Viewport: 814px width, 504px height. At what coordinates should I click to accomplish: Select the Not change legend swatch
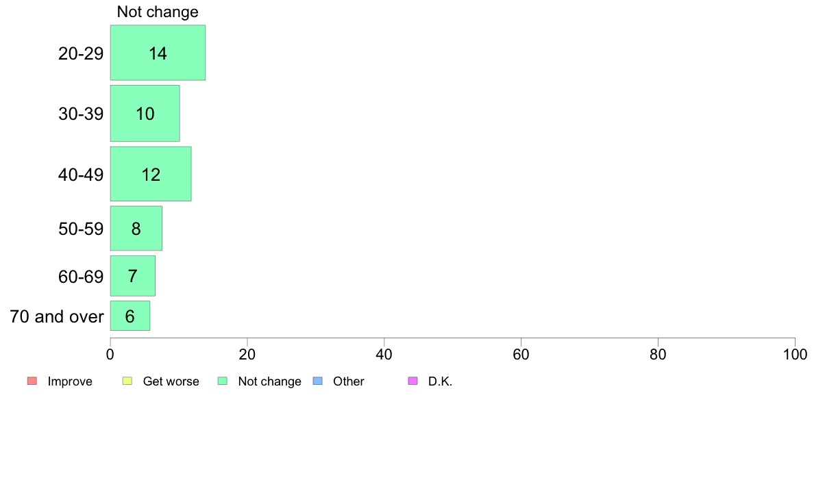(222, 381)
